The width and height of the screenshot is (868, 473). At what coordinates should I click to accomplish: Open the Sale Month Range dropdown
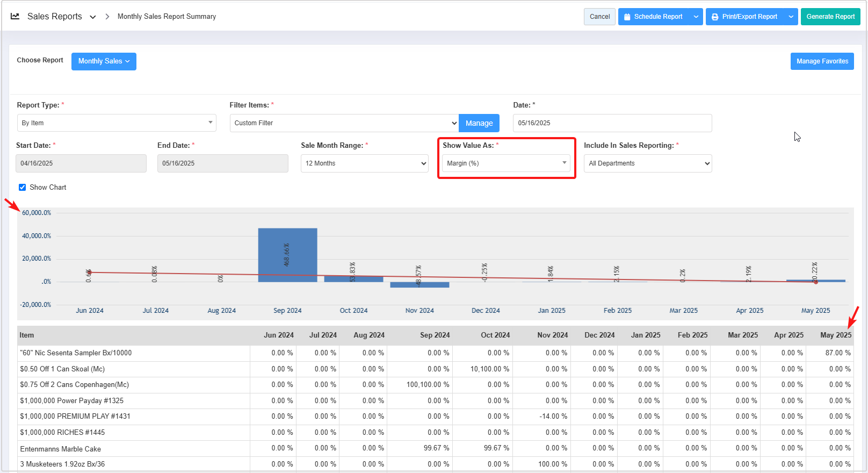point(364,163)
